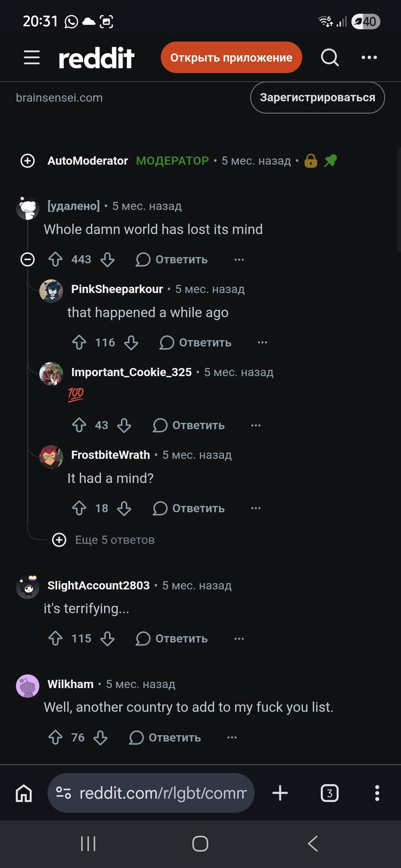Tap the browser address bar URL
401x868 pixels.
(163, 793)
